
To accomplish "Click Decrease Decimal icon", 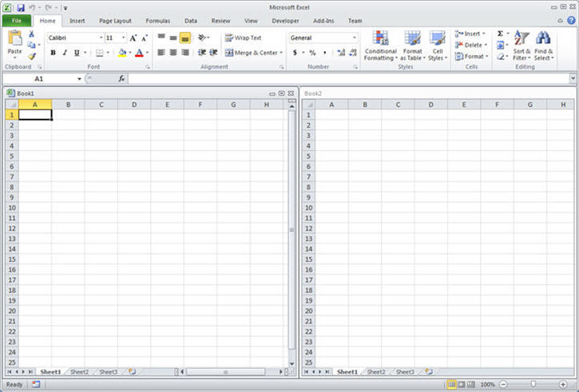I will click(353, 53).
